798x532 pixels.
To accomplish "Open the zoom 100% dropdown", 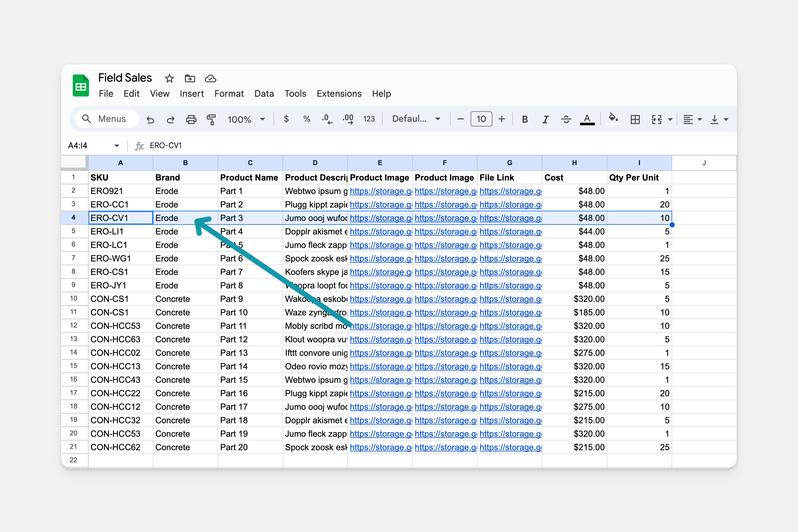I will [246, 119].
